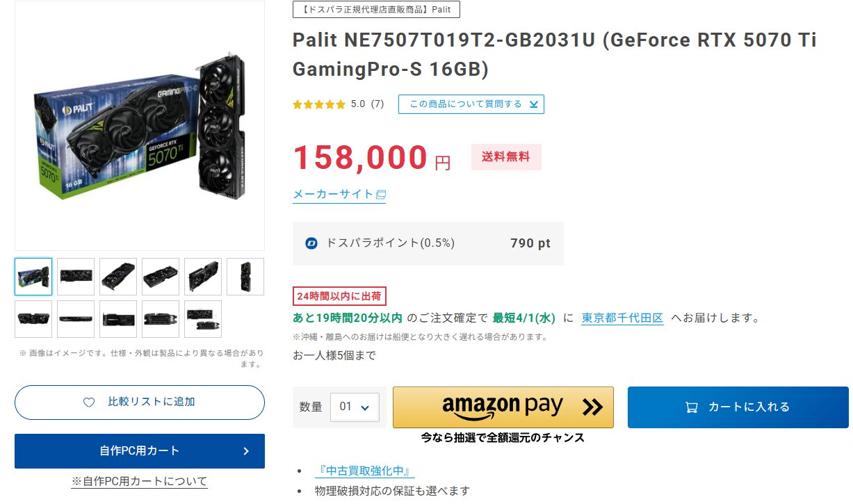
Task: Open the メーカーサイト link
Action: click(x=333, y=195)
